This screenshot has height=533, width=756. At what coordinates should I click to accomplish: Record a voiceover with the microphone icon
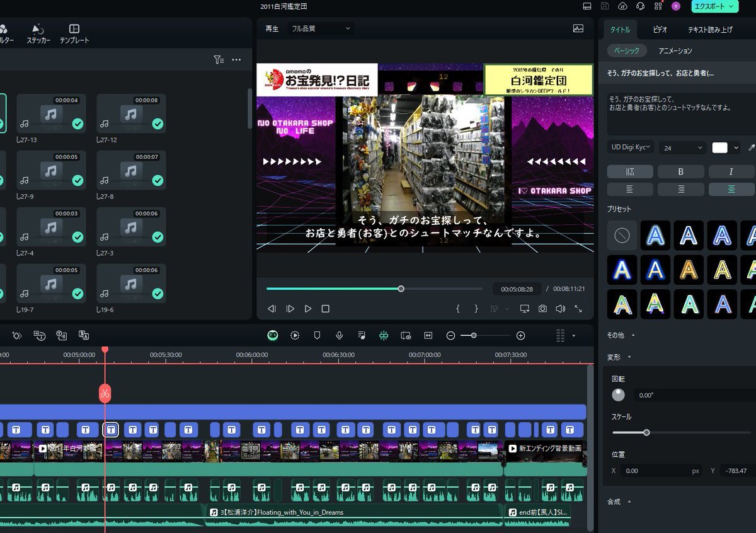pos(339,336)
